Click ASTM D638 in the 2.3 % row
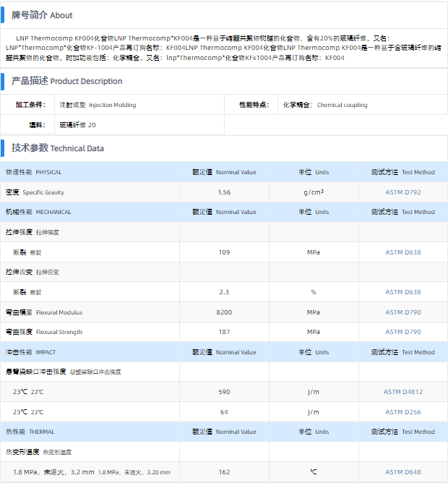Image resolution: width=448 pixels, height=483 pixels. [402, 292]
